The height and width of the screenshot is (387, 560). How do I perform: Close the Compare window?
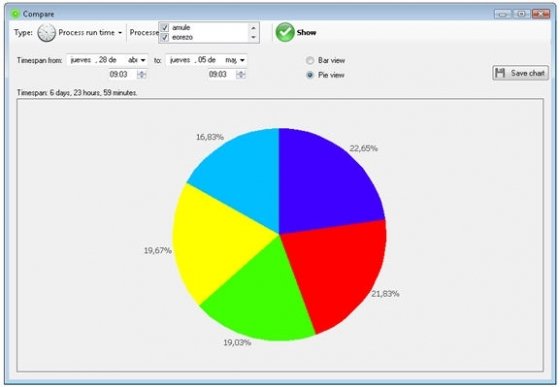541,14
